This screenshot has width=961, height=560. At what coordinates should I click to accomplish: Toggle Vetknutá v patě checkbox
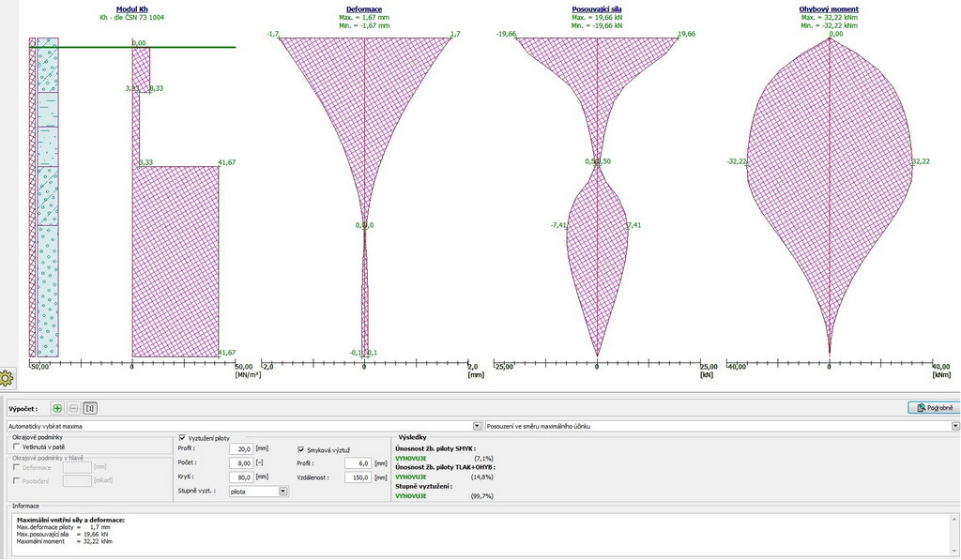(16, 447)
